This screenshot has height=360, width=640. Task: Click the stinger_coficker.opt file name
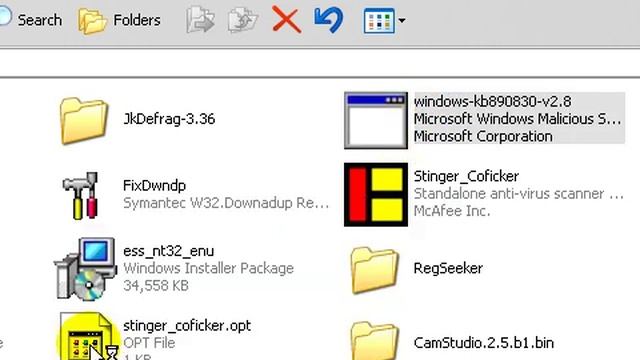pyautogui.click(x=187, y=326)
